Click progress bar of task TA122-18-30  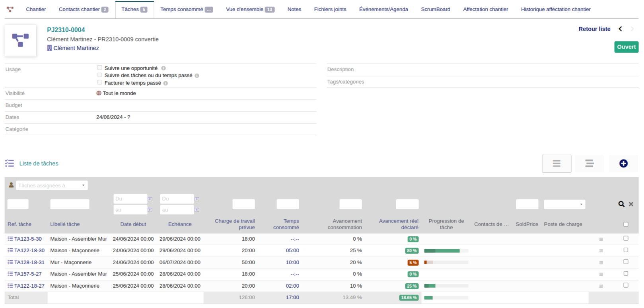pos(446,251)
